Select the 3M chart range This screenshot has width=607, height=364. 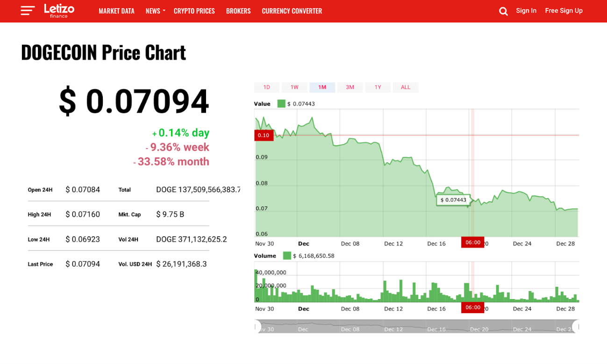(x=350, y=87)
